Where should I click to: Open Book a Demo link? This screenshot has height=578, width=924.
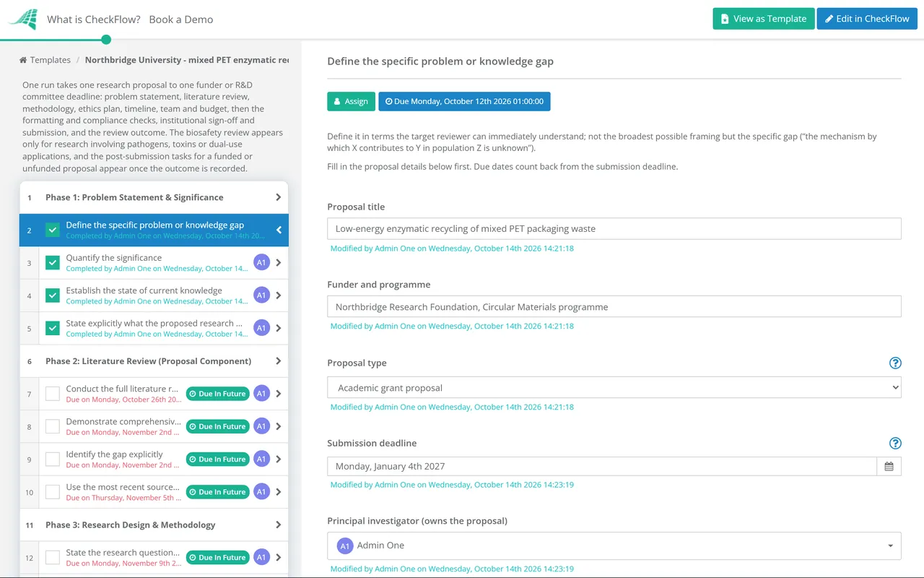click(x=181, y=20)
